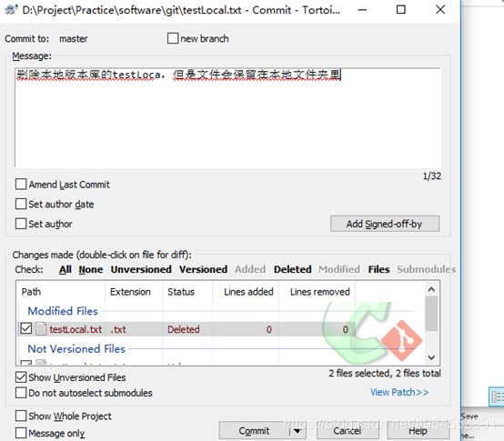The height and width of the screenshot is (441, 504).
Task: Sort by the Lines removed column header
Action: click(317, 292)
